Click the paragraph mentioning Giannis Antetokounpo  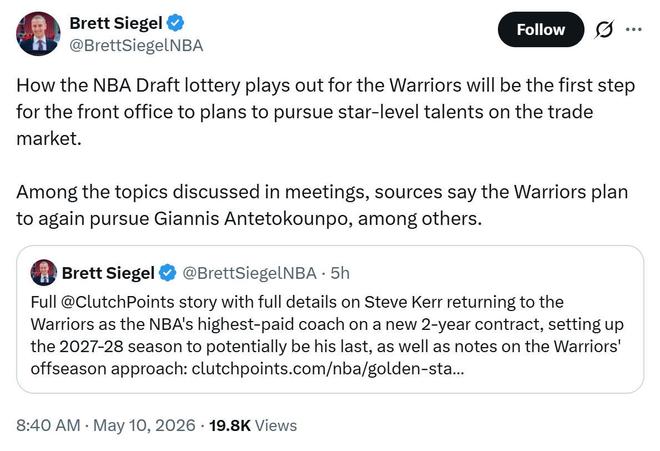point(322,205)
